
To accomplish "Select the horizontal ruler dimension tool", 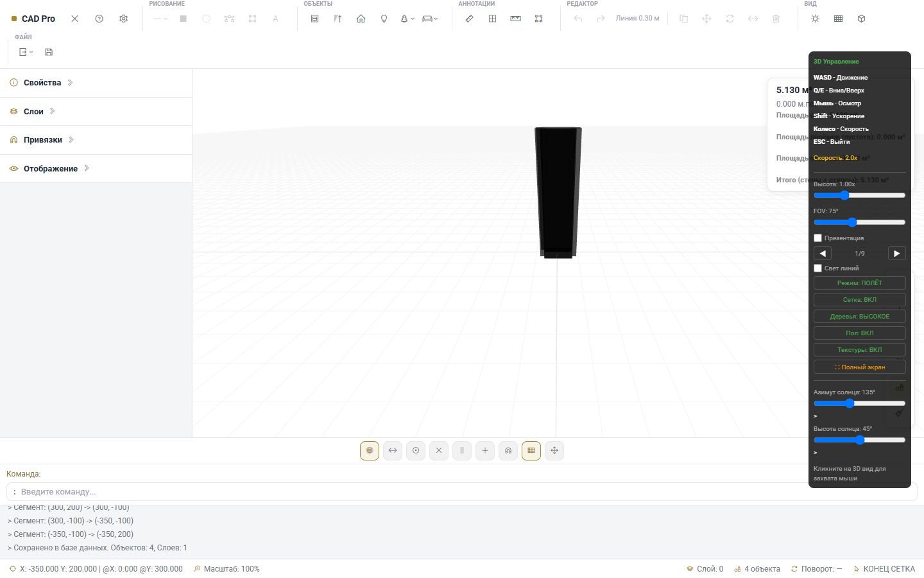I will click(x=515, y=19).
